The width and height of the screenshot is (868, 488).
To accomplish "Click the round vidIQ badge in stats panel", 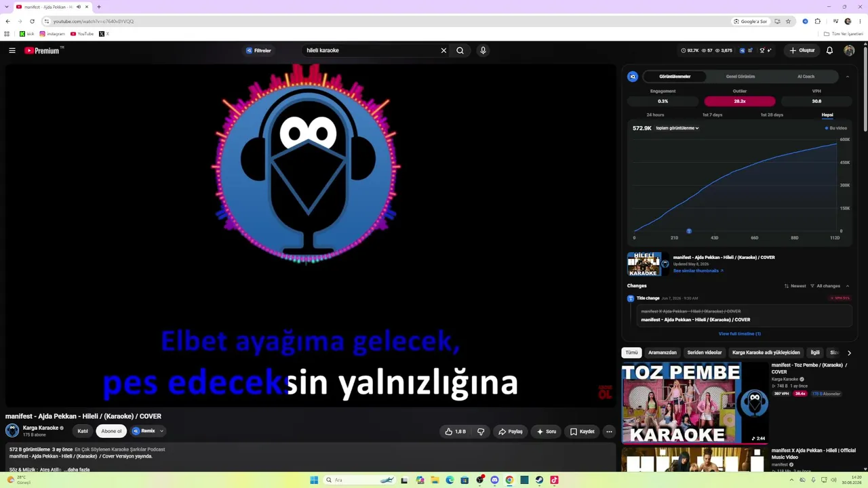I will point(633,77).
